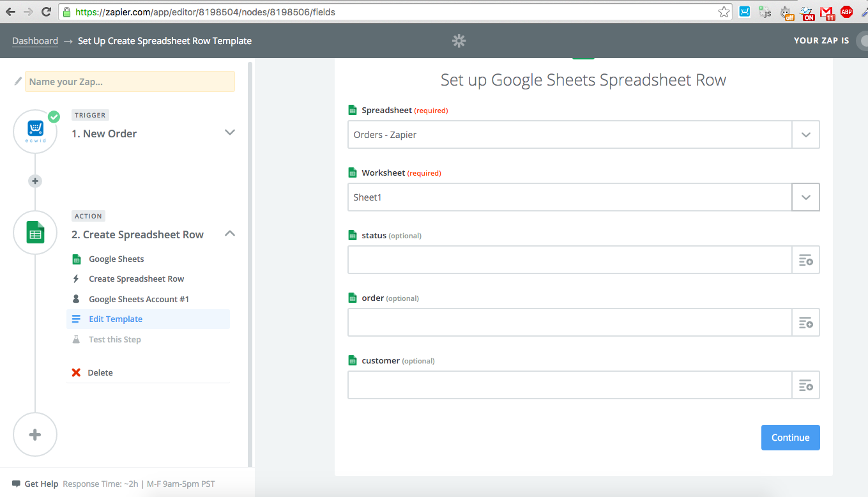868x497 pixels.
Task: Click the chat bubble icon next to Get Help
Action: pos(16,484)
